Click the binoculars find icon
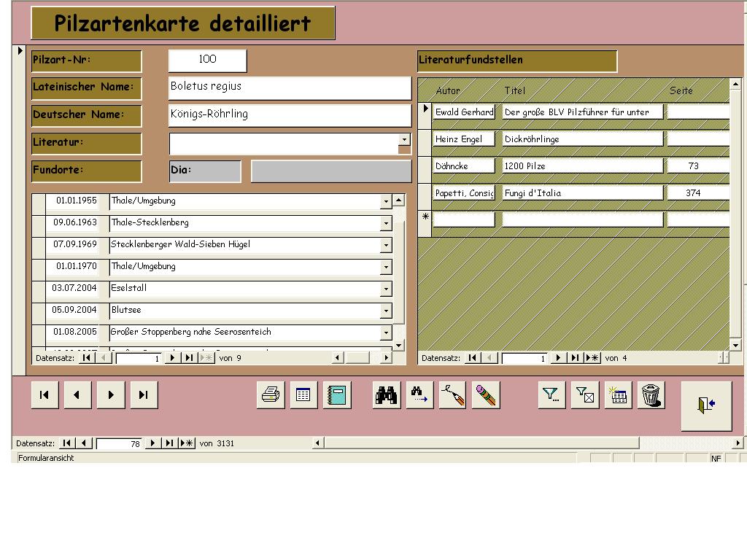 (387, 395)
